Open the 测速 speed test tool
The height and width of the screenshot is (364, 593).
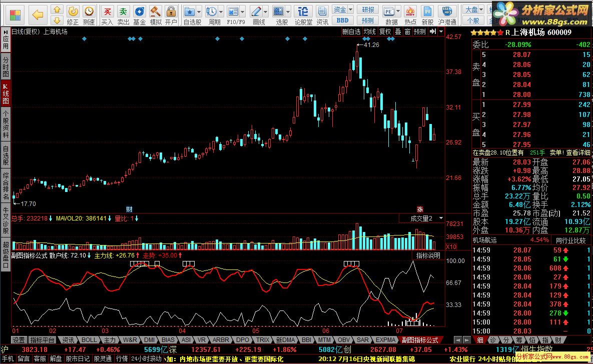[x=89, y=15]
